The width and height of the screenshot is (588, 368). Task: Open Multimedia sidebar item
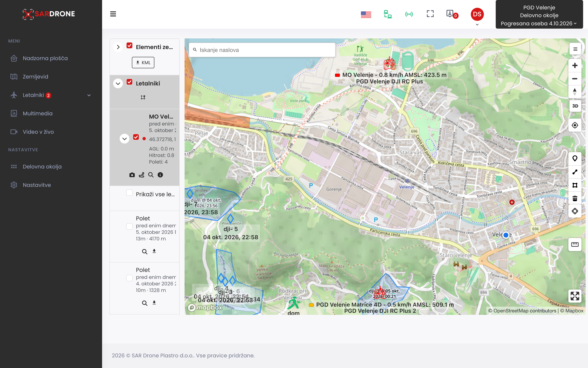coord(38,113)
